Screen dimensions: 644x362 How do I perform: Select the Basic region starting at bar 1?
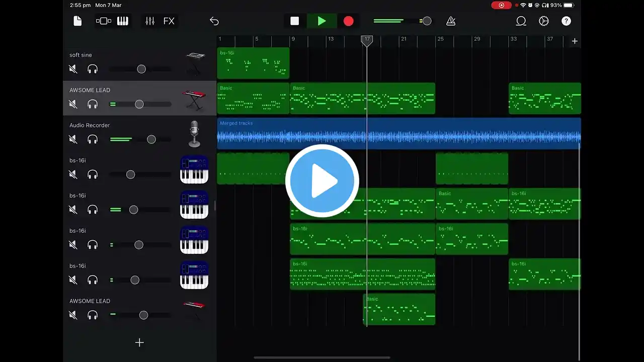click(x=253, y=99)
